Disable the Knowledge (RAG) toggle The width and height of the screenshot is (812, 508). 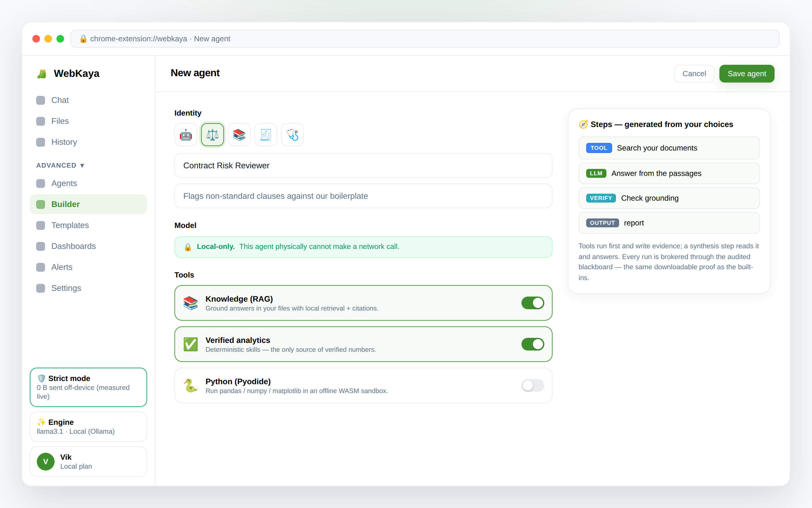(x=533, y=303)
